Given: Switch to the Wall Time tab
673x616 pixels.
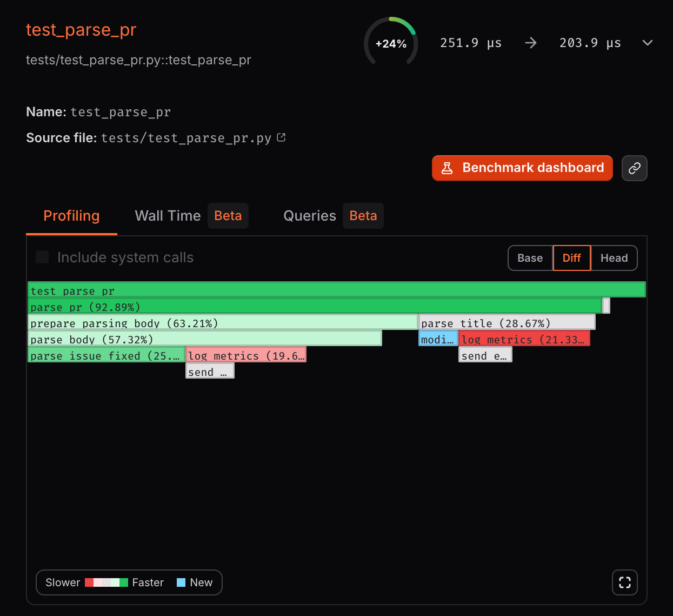Looking at the screenshot, I should tap(167, 216).
